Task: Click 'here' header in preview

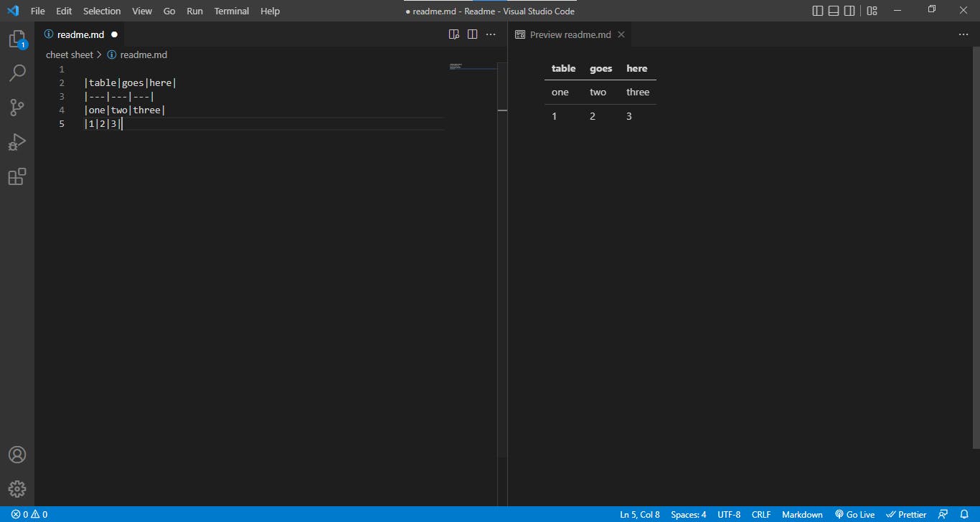Action: click(637, 69)
